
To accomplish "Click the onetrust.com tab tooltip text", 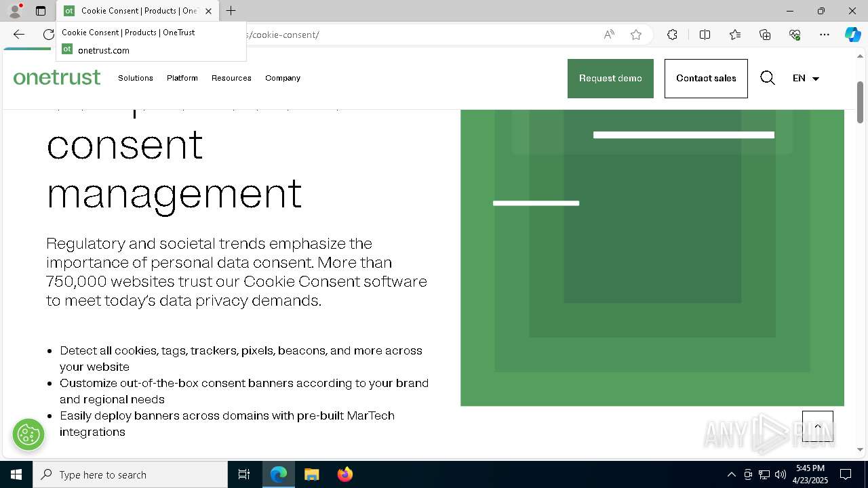I will click(104, 50).
